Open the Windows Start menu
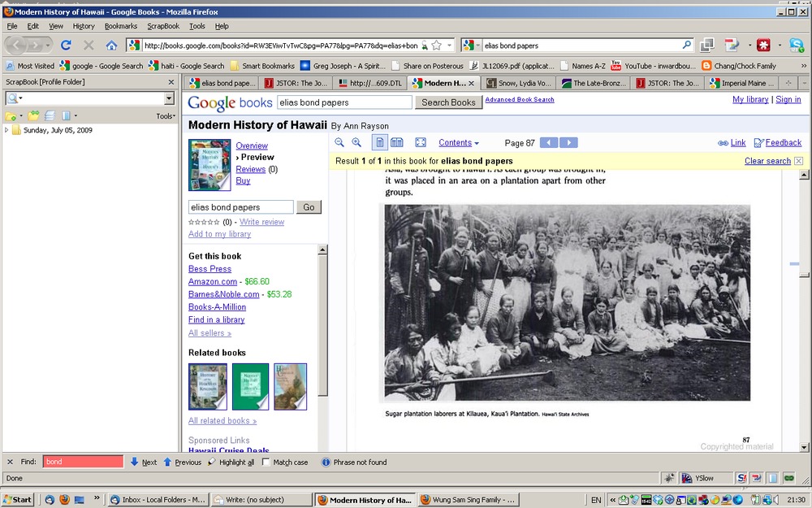812x508 pixels. click(19, 500)
